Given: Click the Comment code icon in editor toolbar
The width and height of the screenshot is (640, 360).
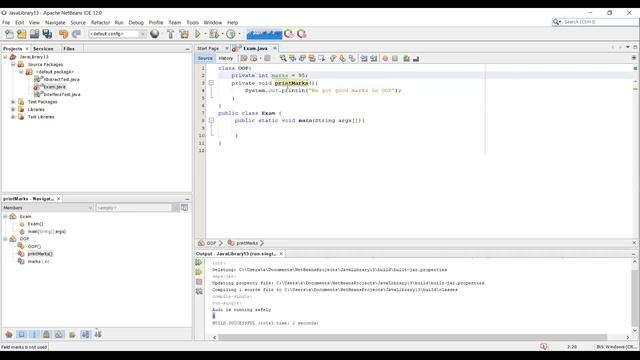Looking at the screenshot, I should click(406, 58).
